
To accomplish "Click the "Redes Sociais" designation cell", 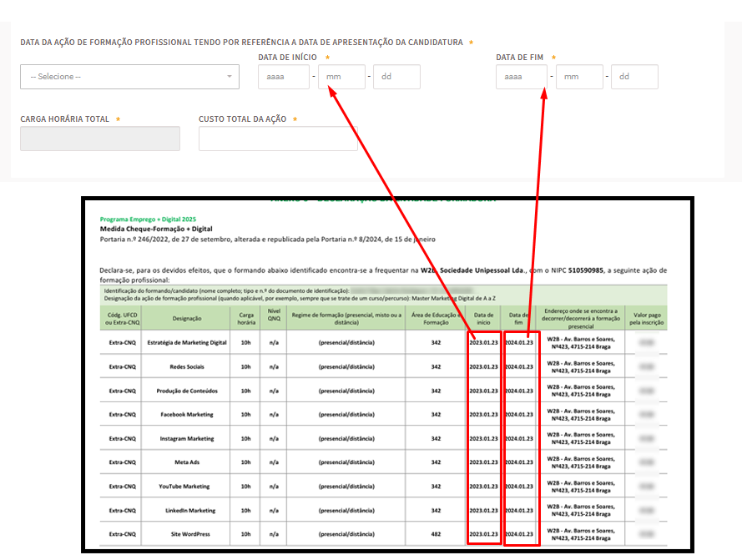I will click(187, 366).
